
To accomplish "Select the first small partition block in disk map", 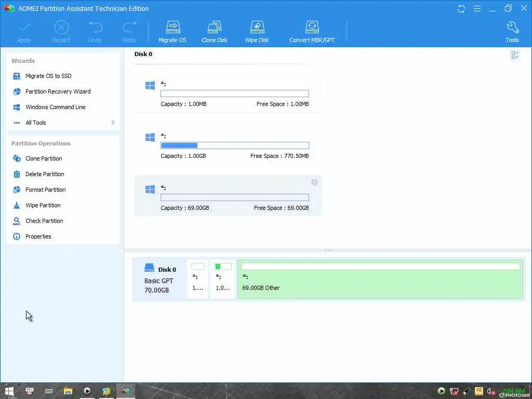I will tap(198, 279).
